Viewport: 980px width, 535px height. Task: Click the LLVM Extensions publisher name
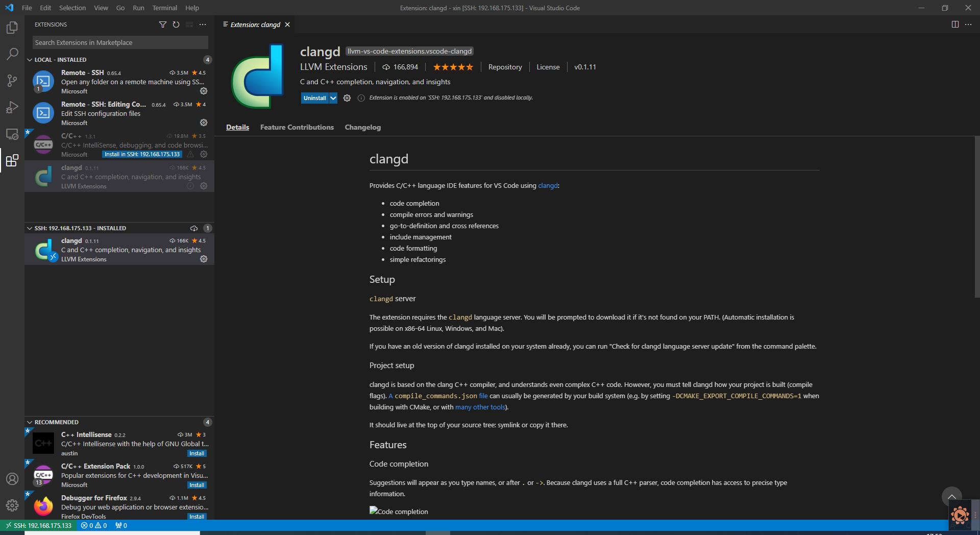point(334,67)
